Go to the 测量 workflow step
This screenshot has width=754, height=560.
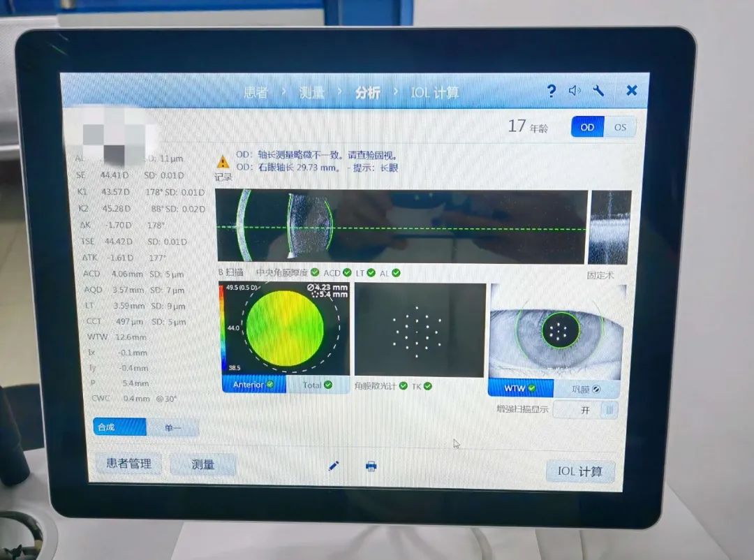pos(311,92)
